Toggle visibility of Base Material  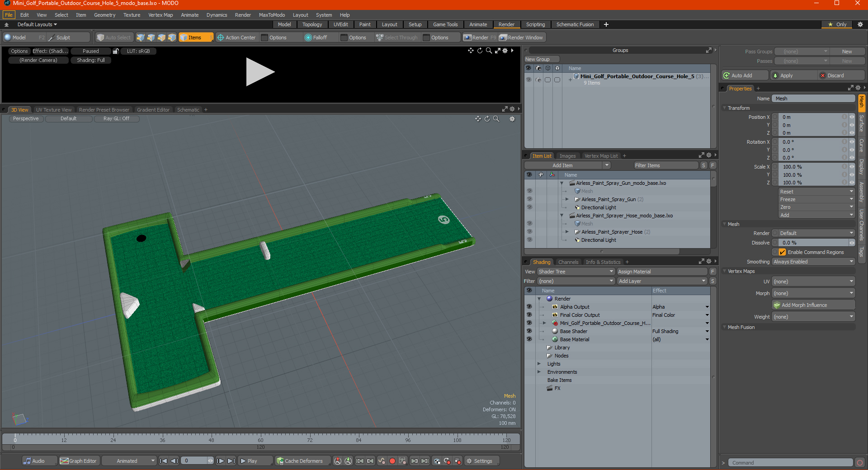(529, 339)
